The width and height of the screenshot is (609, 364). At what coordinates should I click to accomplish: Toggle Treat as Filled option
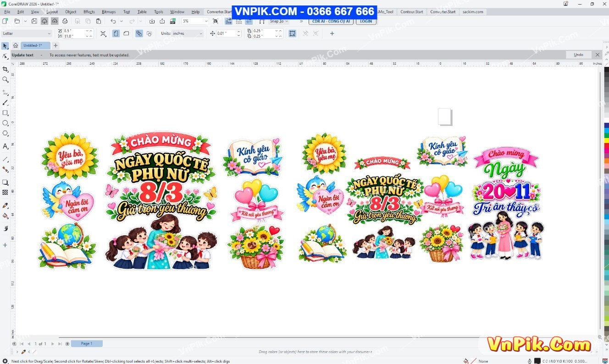(x=292, y=33)
